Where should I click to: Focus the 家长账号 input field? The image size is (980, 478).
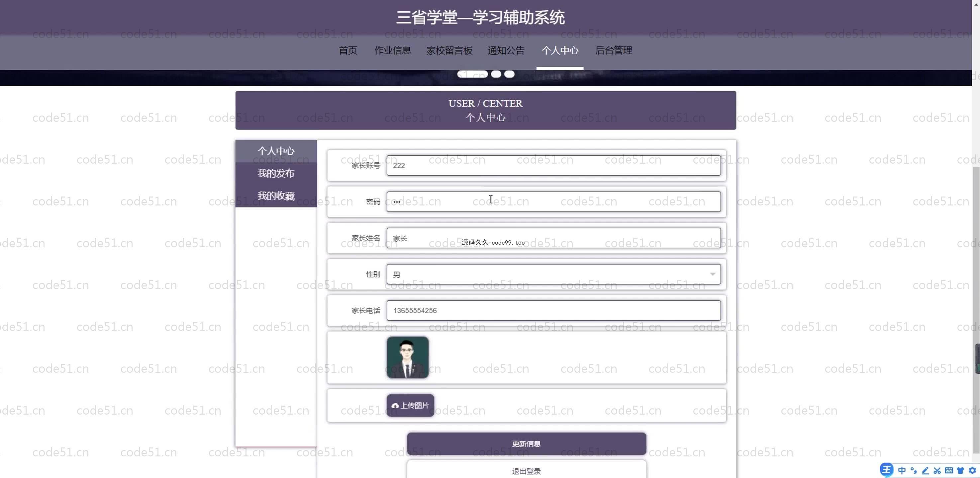553,165
